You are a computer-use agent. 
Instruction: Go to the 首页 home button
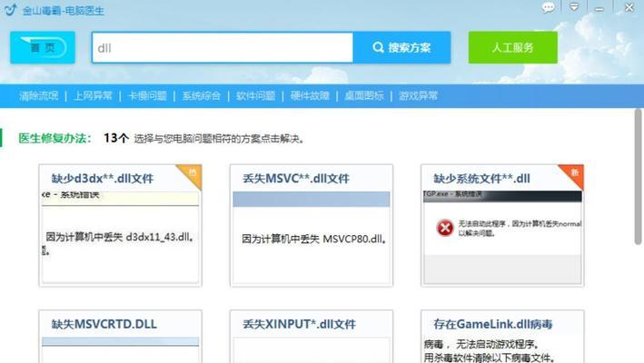pos(43,47)
